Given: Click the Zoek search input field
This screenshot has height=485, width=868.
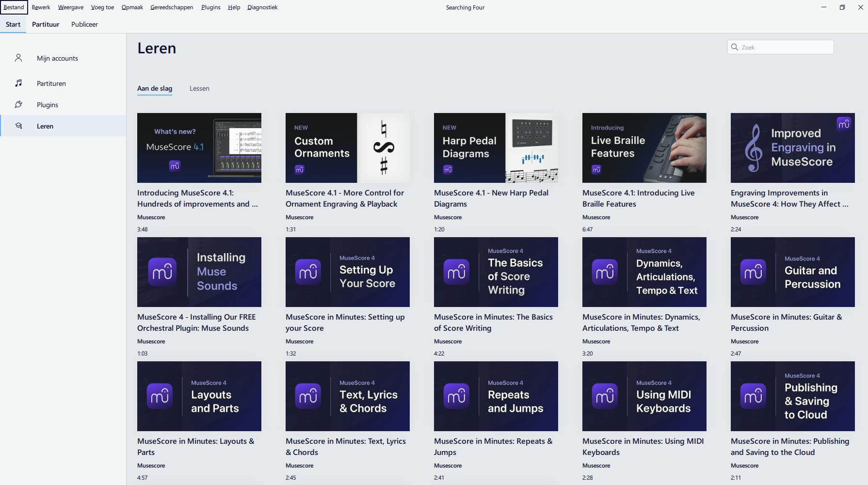Looking at the screenshot, I should tap(786, 47).
